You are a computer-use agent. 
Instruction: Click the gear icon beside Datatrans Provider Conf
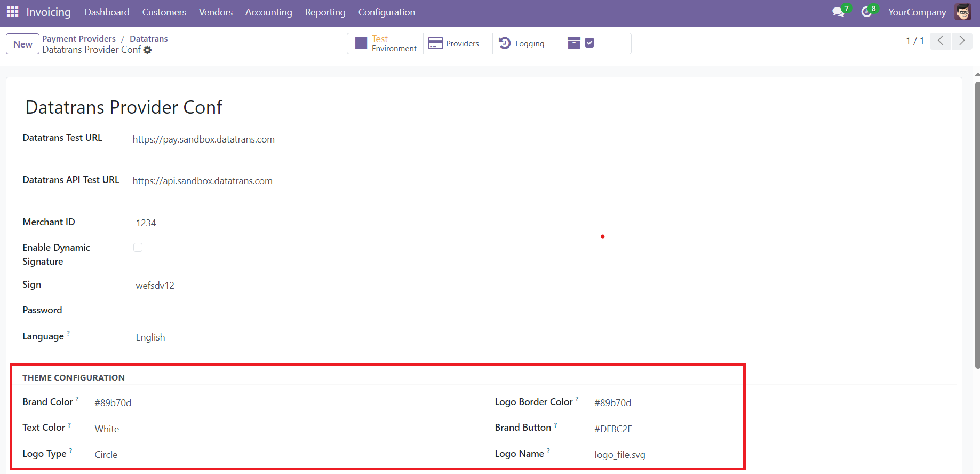click(x=148, y=50)
